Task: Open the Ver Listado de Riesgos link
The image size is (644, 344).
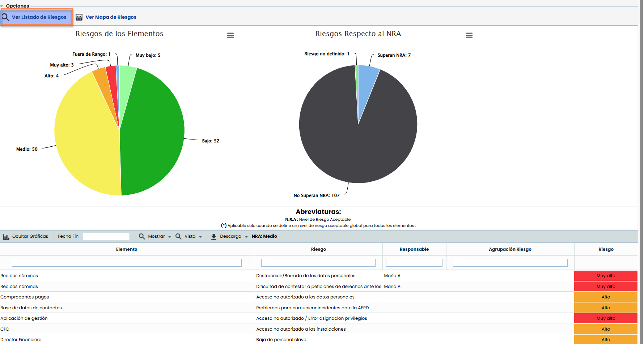Action: (x=39, y=17)
